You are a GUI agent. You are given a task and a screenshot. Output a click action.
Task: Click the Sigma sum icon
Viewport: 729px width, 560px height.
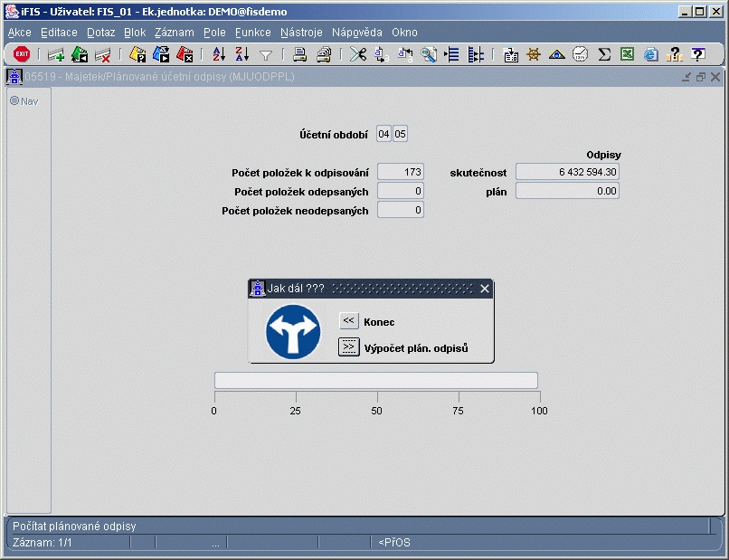pos(604,55)
